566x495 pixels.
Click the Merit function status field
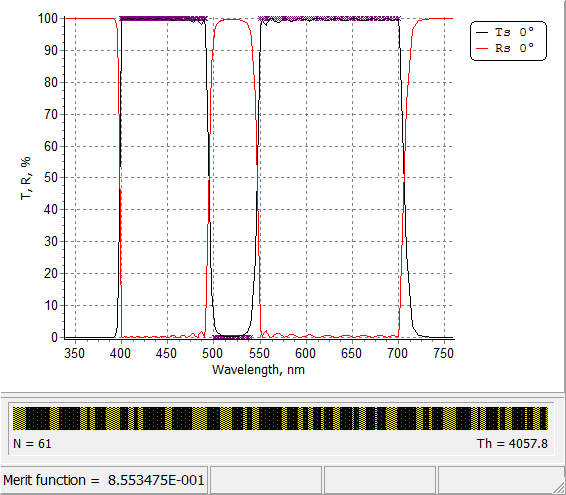click(x=104, y=480)
